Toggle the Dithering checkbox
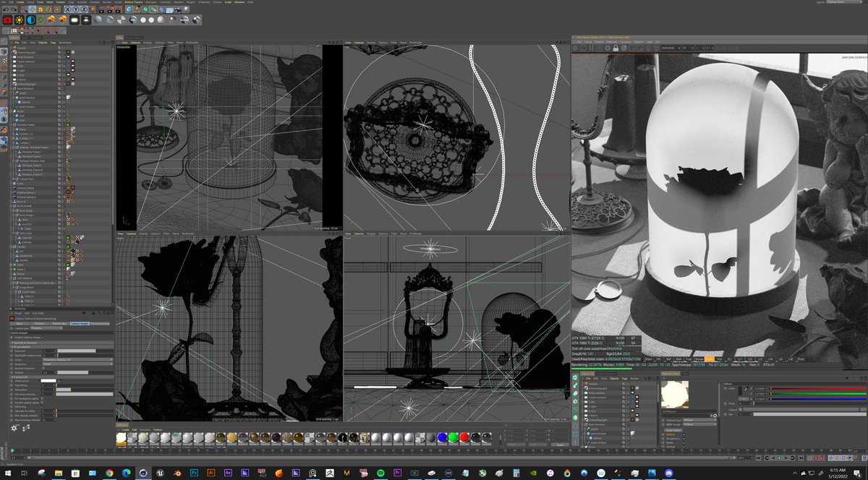This screenshot has width=868, height=480. pyautogui.click(x=42, y=407)
